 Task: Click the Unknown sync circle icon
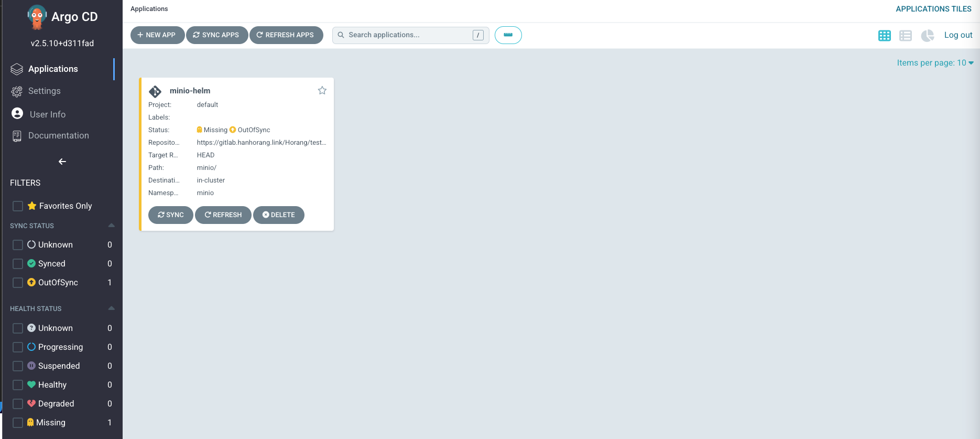(31, 244)
